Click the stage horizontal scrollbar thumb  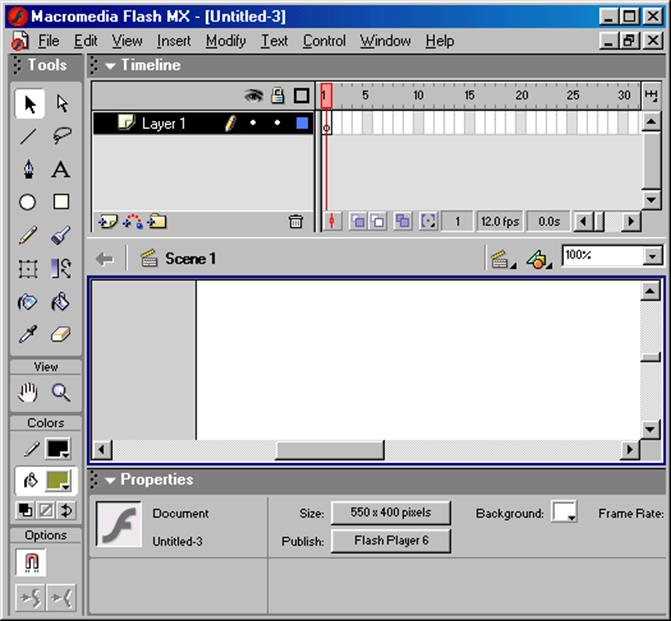pos(330,450)
